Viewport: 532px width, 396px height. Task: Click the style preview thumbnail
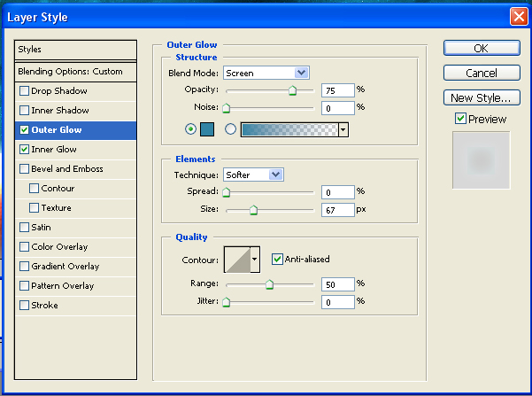tap(481, 159)
